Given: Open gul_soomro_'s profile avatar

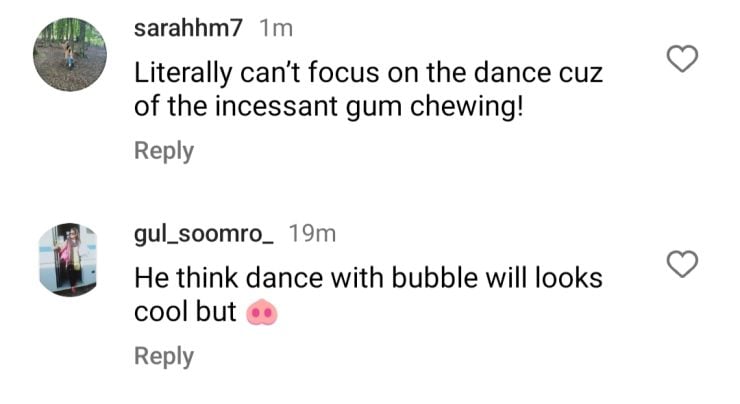Looking at the screenshot, I should coord(67,259).
